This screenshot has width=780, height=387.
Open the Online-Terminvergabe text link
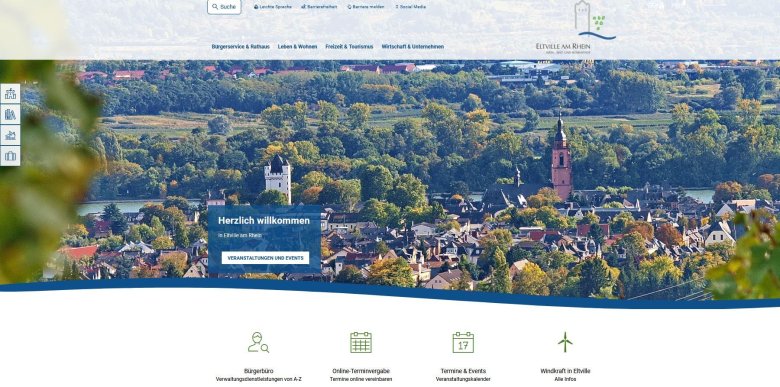click(x=361, y=371)
